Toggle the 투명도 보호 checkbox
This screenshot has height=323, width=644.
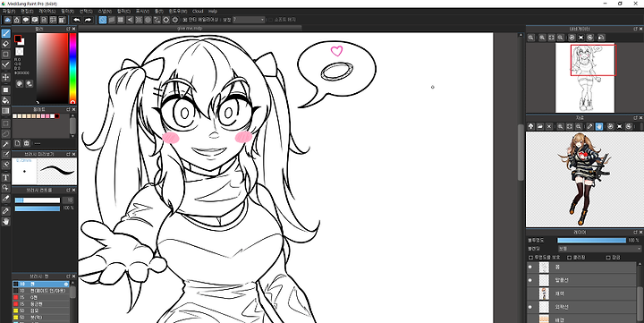[x=530, y=258]
